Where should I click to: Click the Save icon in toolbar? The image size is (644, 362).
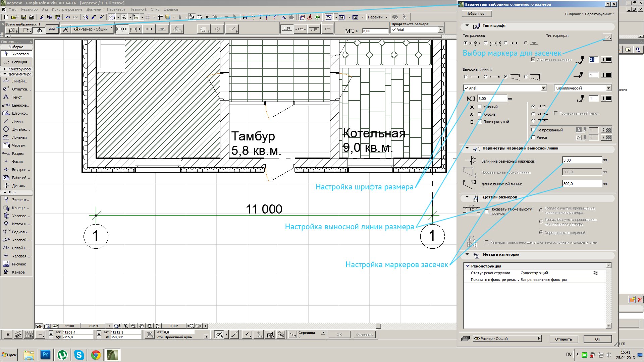(23, 17)
